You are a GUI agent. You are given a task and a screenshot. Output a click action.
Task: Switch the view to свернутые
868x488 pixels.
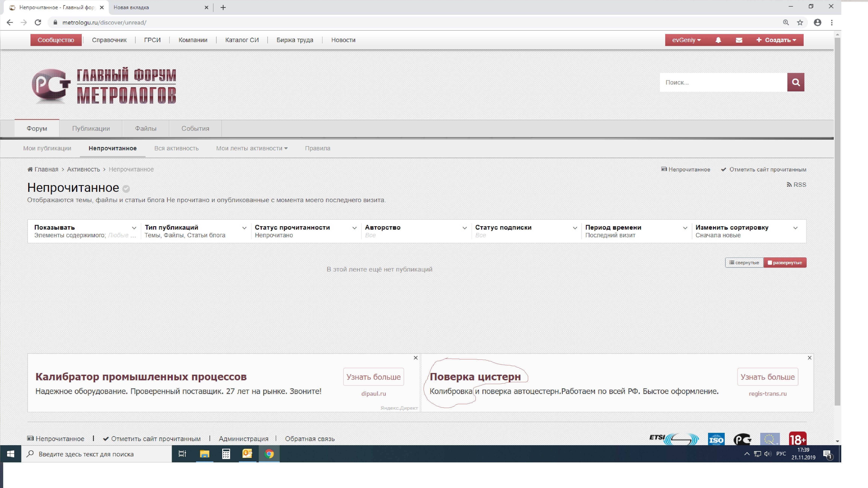click(x=744, y=263)
